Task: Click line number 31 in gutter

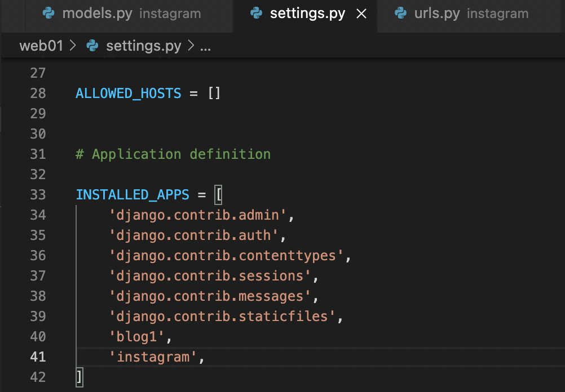Action: click(x=38, y=154)
